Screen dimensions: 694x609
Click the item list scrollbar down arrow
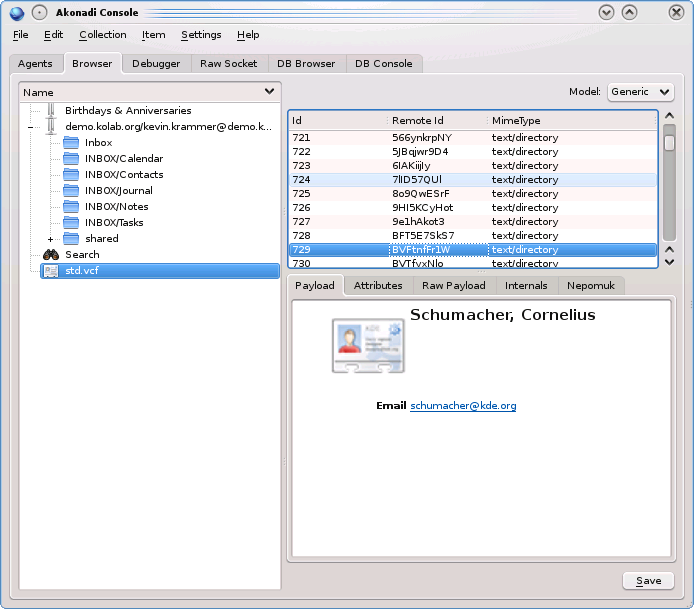coord(669,262)
